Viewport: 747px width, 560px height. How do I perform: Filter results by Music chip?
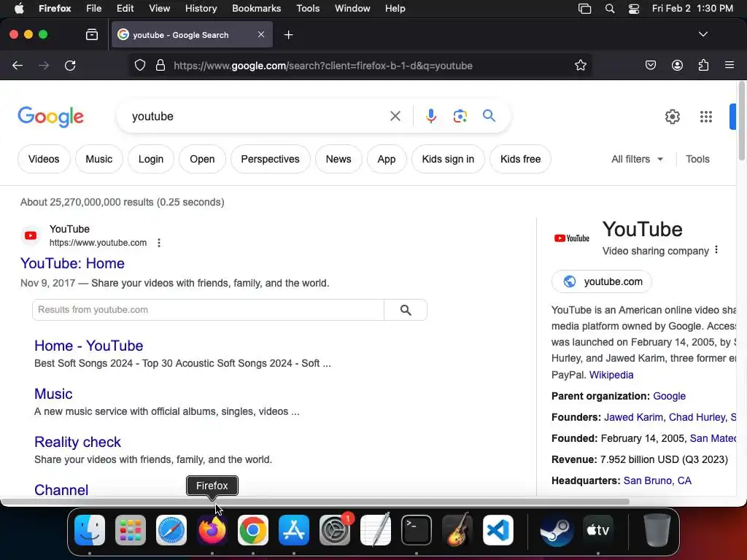point(99,159)
